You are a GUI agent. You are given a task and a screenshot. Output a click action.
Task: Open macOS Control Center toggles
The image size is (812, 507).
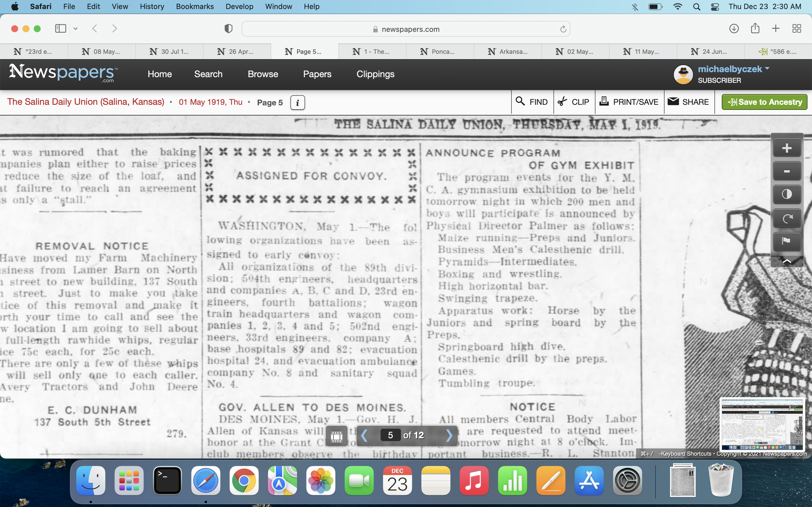point(715,7)
